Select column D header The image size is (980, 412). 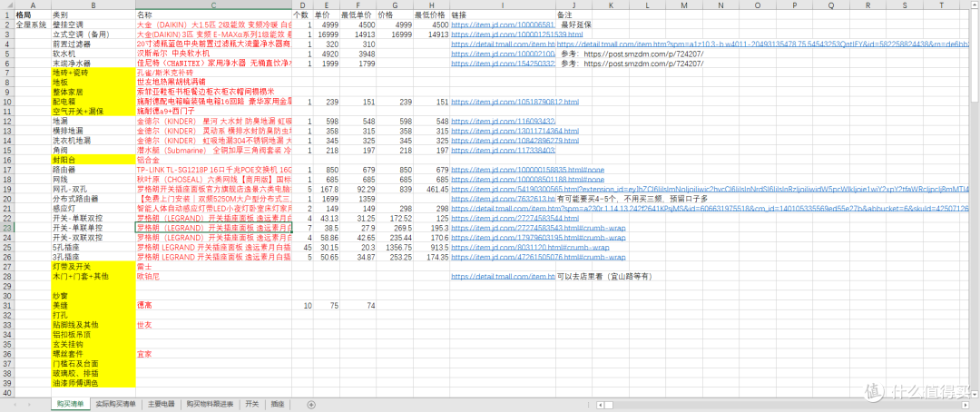point(302,5)
